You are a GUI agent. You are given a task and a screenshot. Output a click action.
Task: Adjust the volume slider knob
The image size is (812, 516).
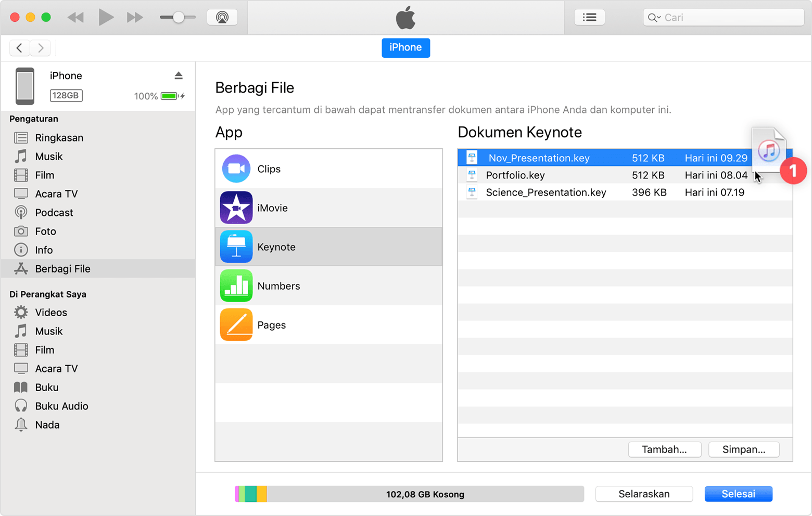[179, 17]
